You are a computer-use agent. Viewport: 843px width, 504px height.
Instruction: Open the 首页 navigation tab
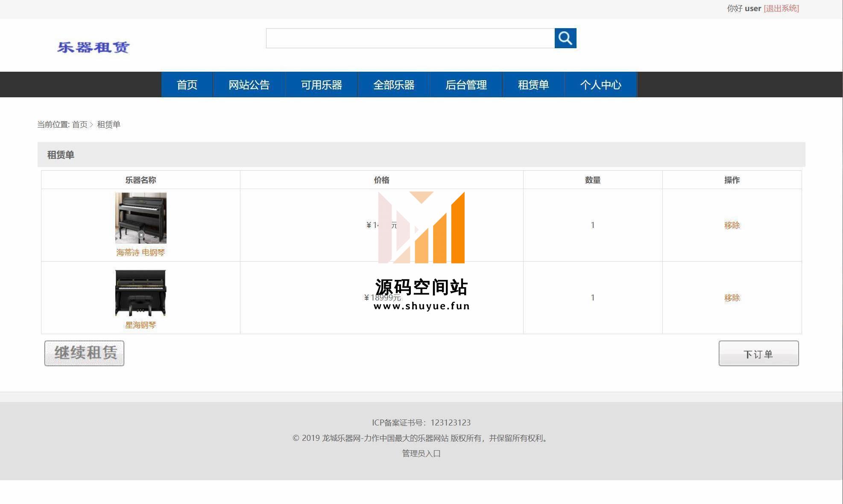coord(187,84)
